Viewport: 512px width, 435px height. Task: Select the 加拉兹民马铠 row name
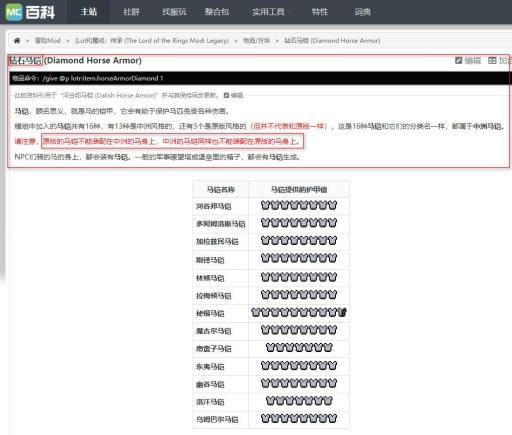point(217,241)
